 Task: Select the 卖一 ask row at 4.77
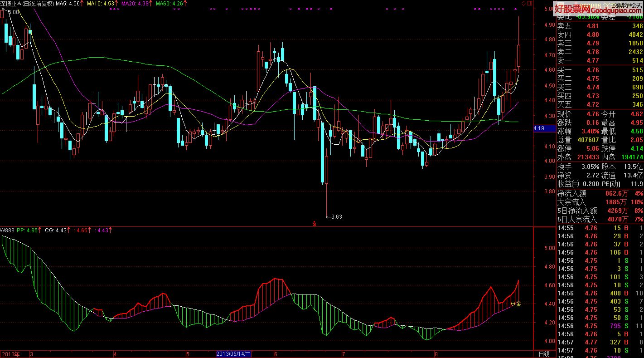click(x=600, y=60)
